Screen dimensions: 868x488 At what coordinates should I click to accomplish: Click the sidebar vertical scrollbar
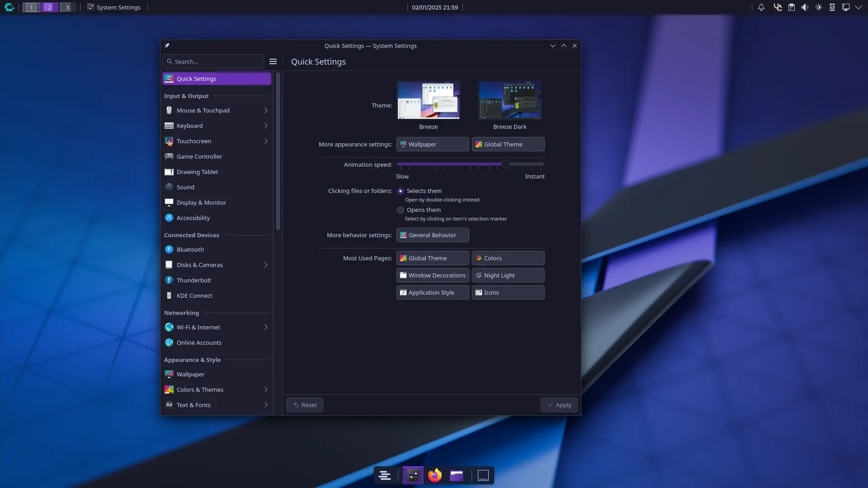(278, 151)
